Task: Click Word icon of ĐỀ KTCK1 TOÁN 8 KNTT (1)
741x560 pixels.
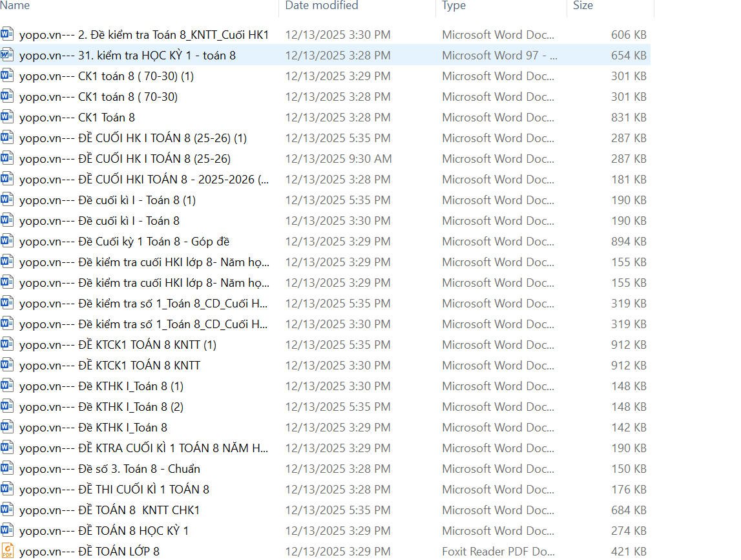Action: 8,344
